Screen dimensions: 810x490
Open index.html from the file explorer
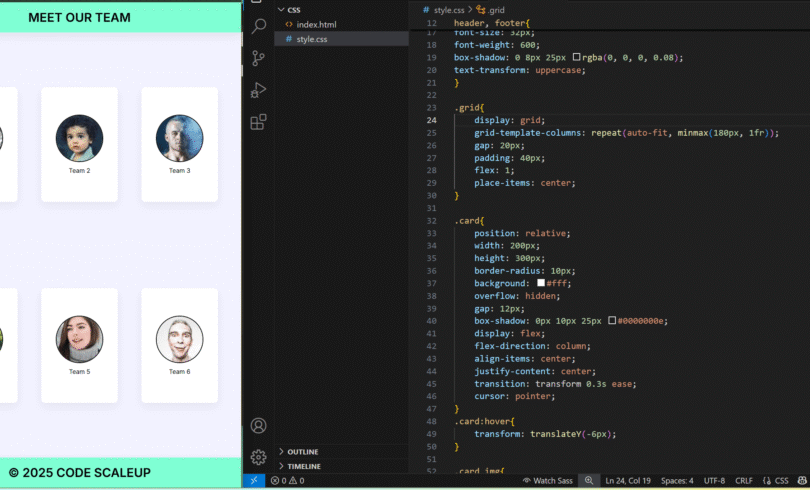[316, 24]
